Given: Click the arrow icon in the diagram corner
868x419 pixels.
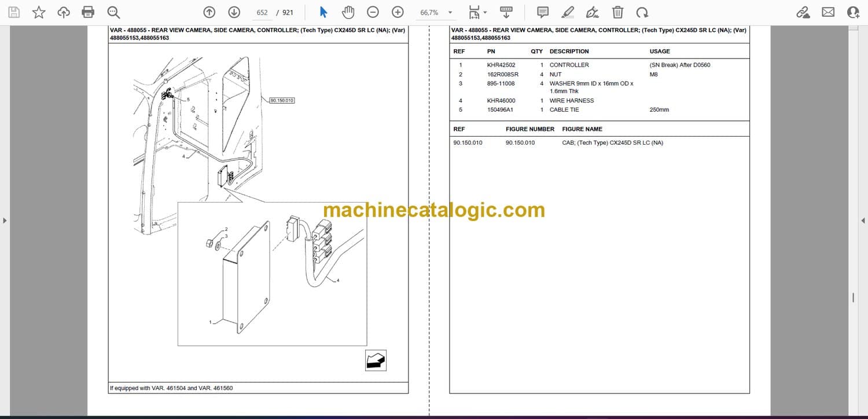Looking at the screenshot, I should (376, 361).
